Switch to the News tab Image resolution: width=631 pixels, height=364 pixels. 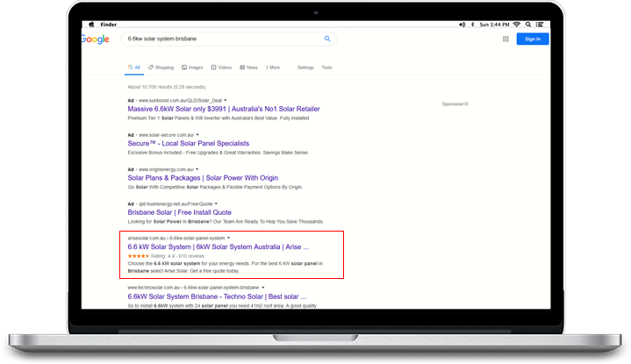[x=248, y=68]
